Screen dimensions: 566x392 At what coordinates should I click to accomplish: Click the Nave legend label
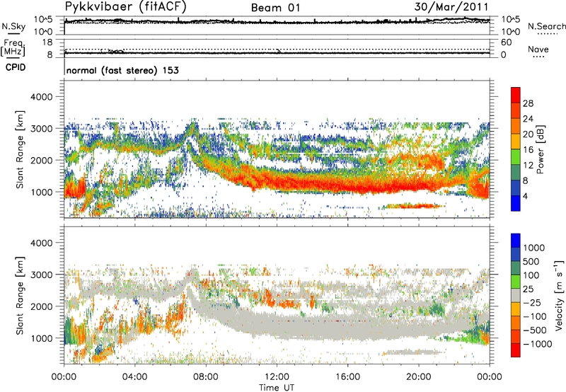(x=538, y=50)
